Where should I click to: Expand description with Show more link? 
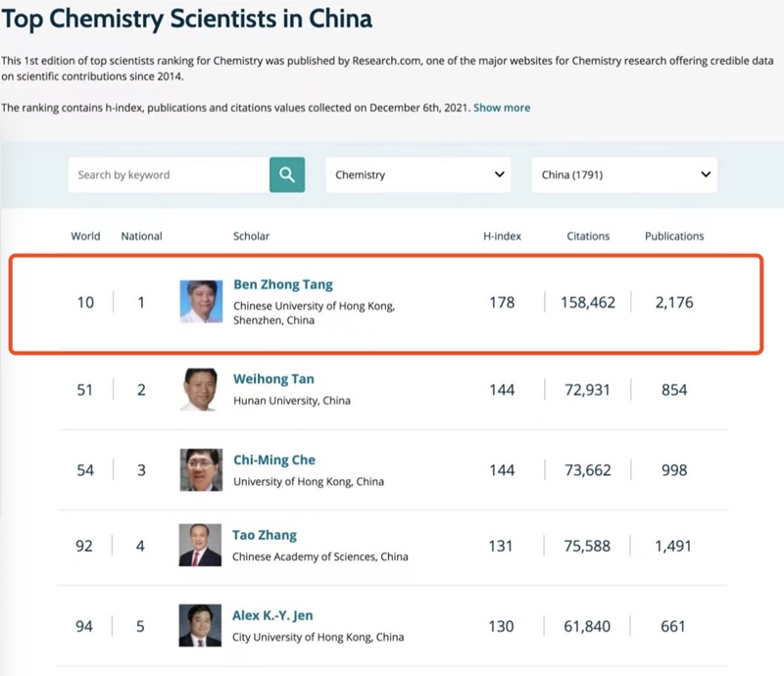tap(502, 107)
